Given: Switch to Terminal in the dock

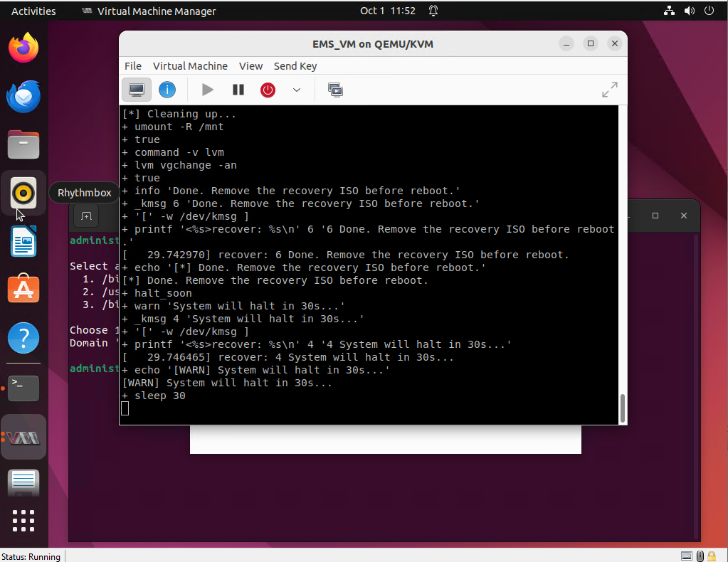Looking at the screenshot, I should 23,388.
